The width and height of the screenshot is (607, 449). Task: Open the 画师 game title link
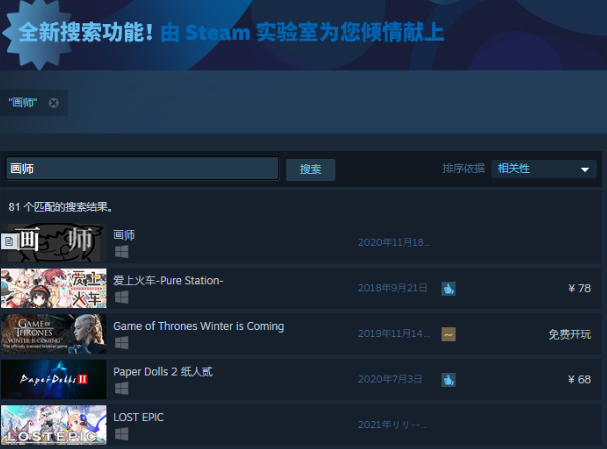(x=124, y=235)
